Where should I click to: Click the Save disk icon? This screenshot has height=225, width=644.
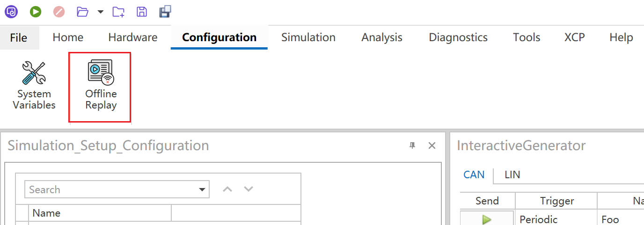142,12
